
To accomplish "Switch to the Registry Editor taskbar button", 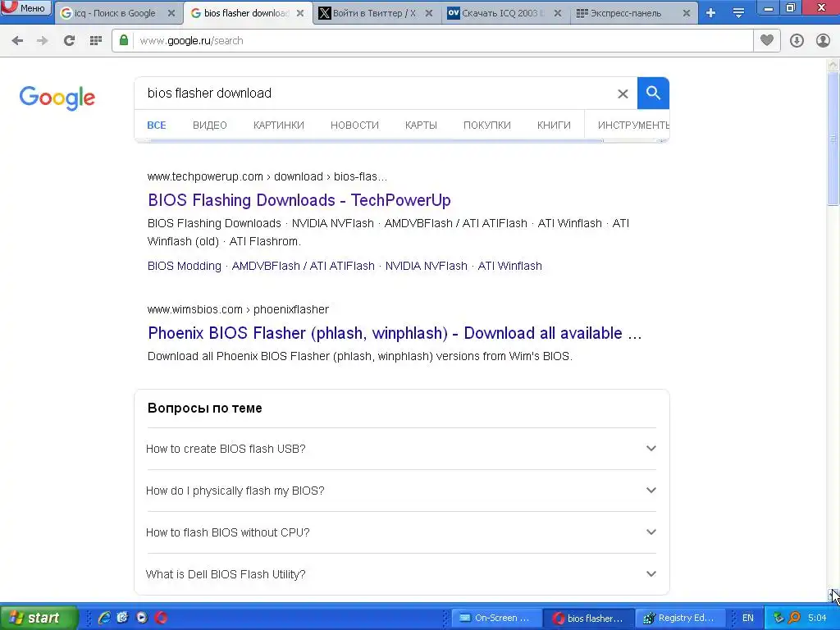I will (x=679, y=618).
